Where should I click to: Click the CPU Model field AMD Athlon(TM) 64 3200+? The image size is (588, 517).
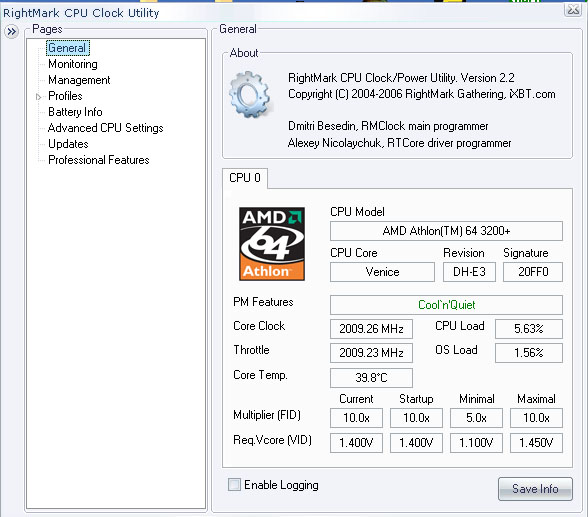click(x=446, y=231)
